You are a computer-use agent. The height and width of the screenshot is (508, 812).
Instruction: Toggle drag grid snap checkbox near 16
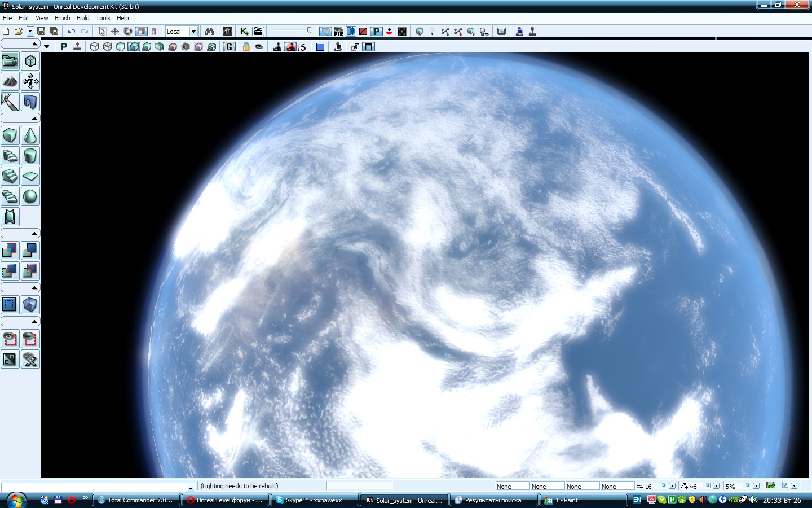click(664, 485)
